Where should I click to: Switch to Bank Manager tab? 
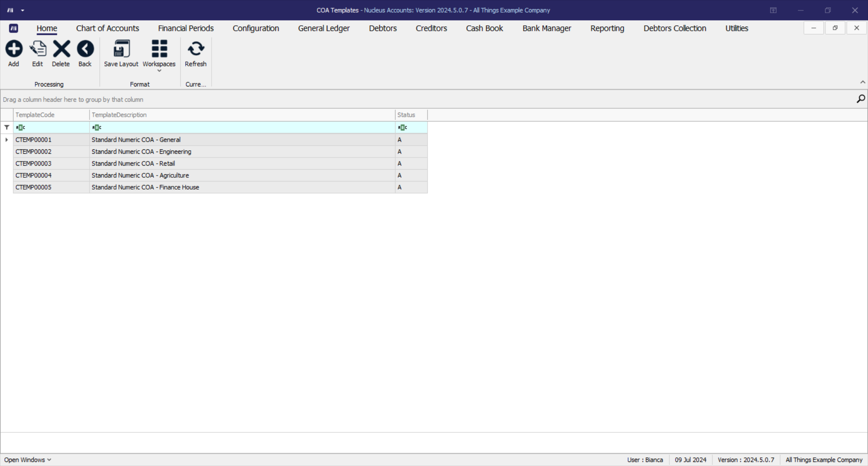coord(547,29)
